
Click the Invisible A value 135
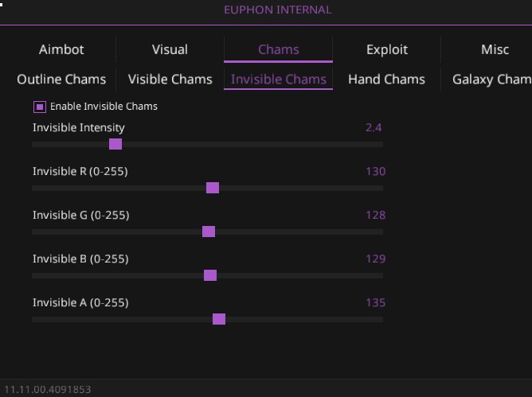pyautogui.click(x=375, y=302)
